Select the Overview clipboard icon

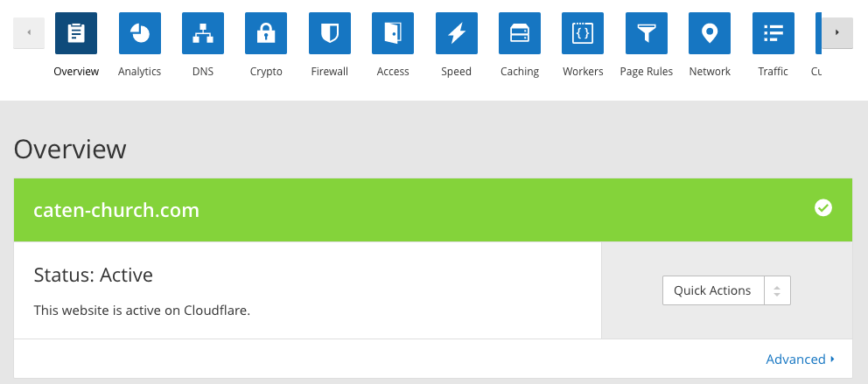[x=76, y=33]
